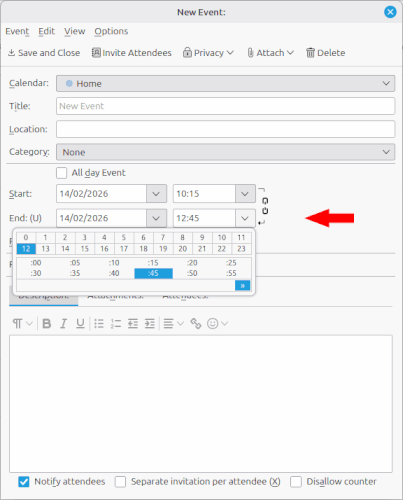Click the outdent icon

click(133, 323)
